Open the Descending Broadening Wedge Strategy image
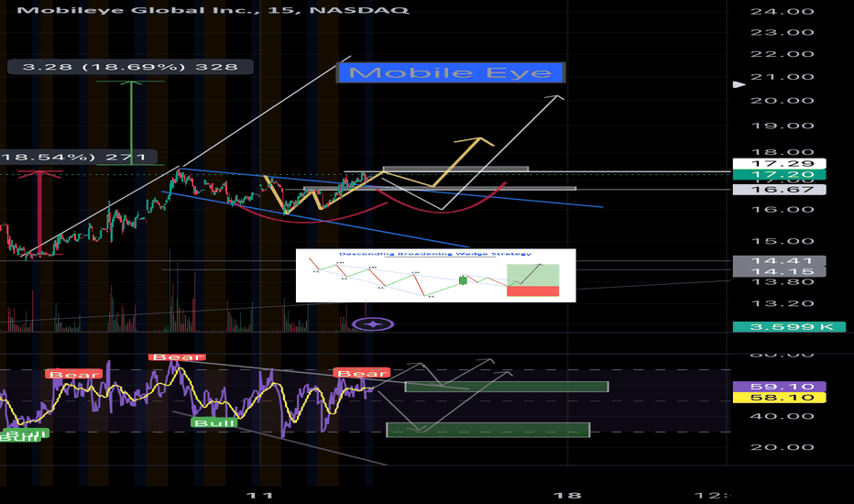Viewport: 854px width, 504px height. pos(436,275)
